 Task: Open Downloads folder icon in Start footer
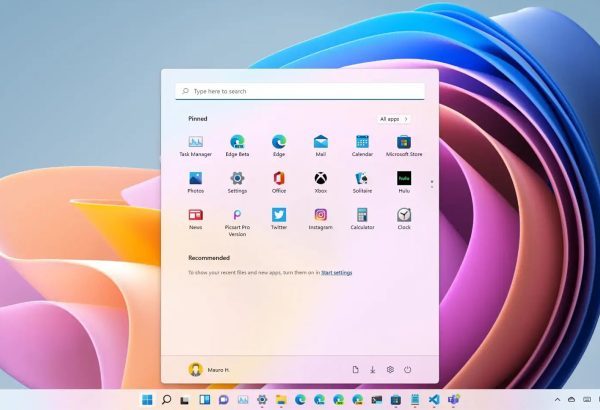tap(372, 370)
